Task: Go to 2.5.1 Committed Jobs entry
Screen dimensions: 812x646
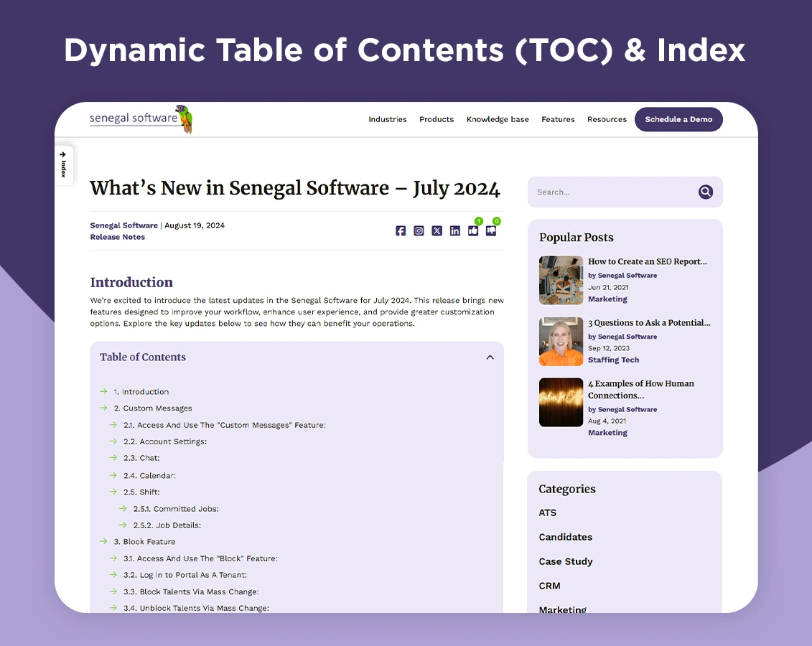Action: coord(176,509)
